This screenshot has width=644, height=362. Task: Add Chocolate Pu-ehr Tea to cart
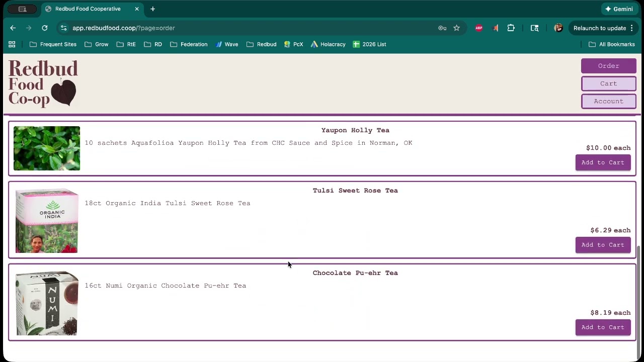click(x=603, y=327)
